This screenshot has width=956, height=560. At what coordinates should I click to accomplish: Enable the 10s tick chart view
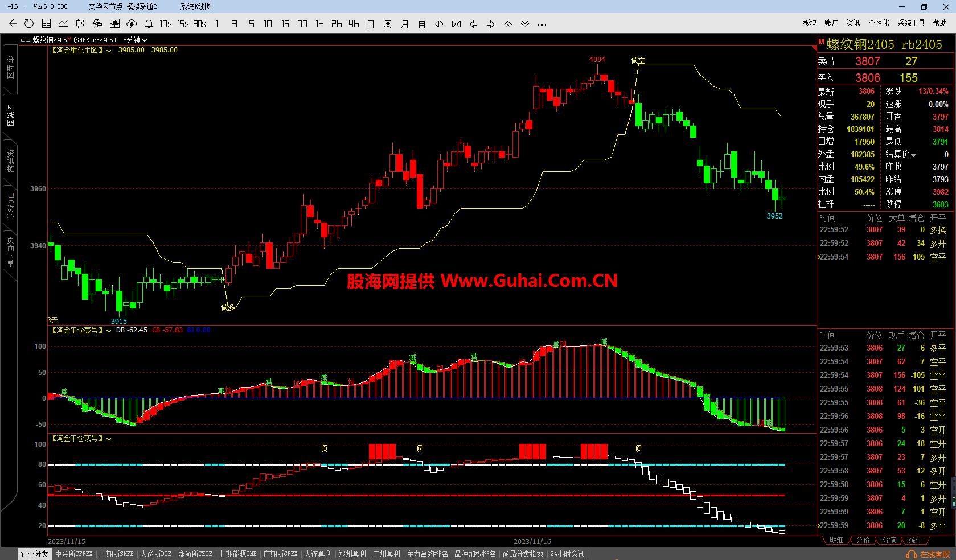pyautogui.click(x=165, y=24)
